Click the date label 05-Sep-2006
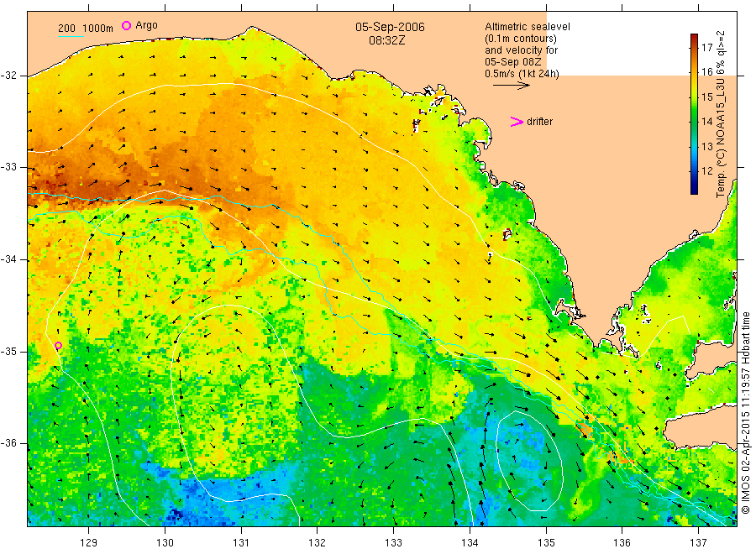756x554 pixels. 390,27
